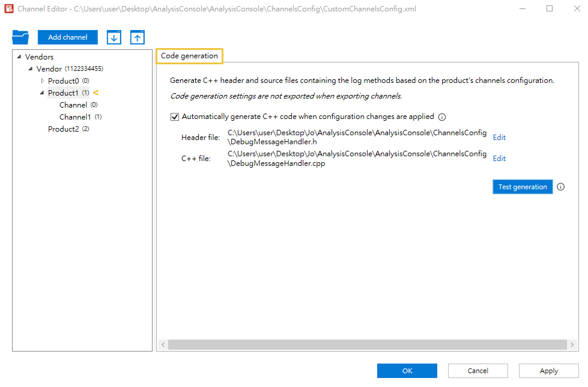Collapse the Vendors root node

pyautogui.click(x=19, y=57)
